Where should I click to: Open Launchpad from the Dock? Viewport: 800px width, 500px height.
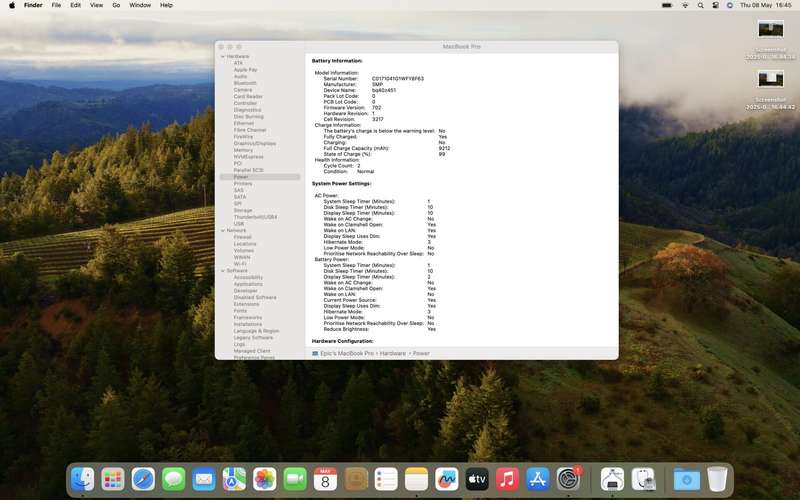113,480
